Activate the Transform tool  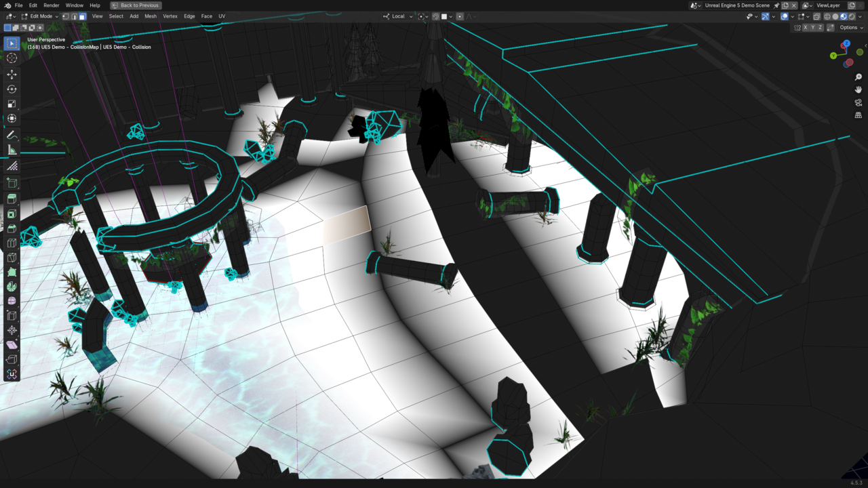[12, 119]
